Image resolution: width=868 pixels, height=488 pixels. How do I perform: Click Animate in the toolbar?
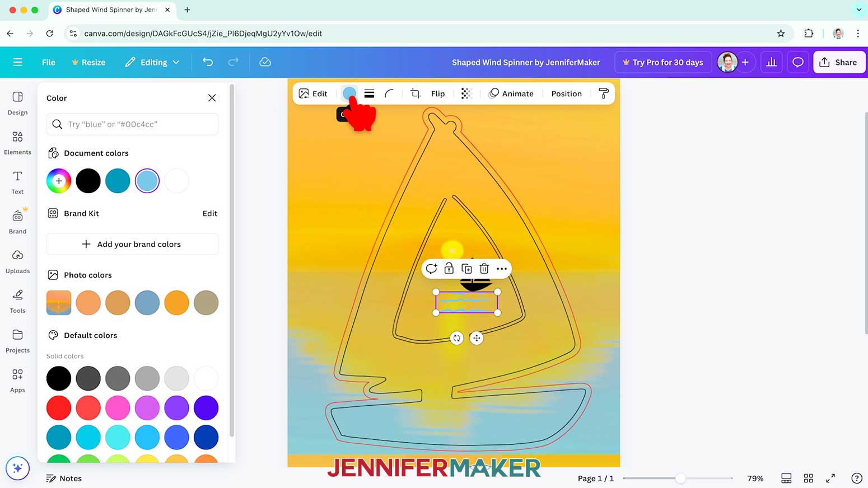click(511, 93)
